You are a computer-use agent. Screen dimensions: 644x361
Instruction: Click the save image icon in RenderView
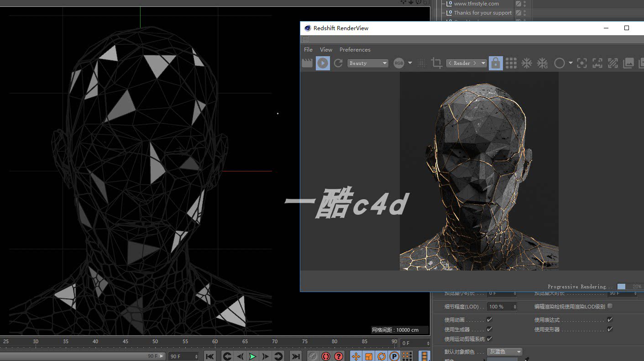(628, 63)
